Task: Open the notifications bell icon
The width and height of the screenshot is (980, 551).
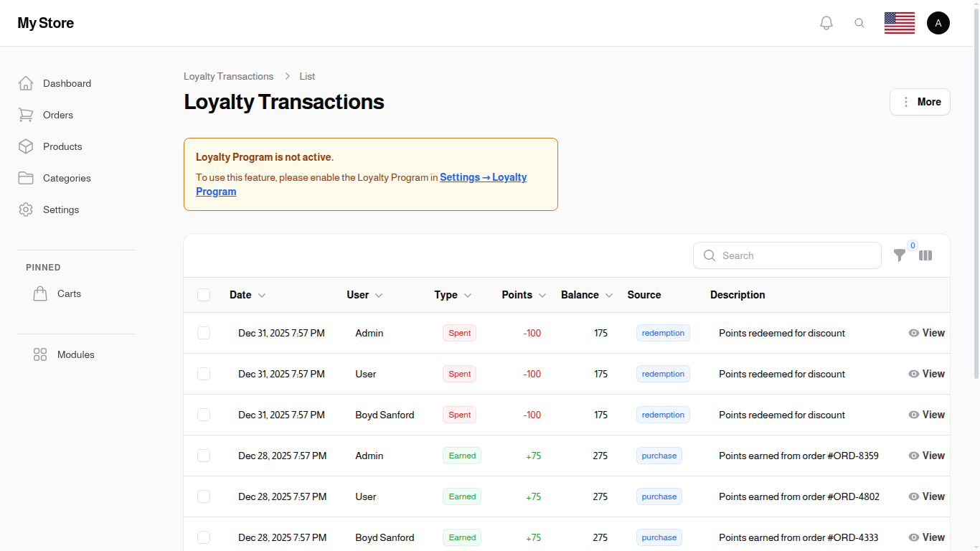Action: (826, 22)
